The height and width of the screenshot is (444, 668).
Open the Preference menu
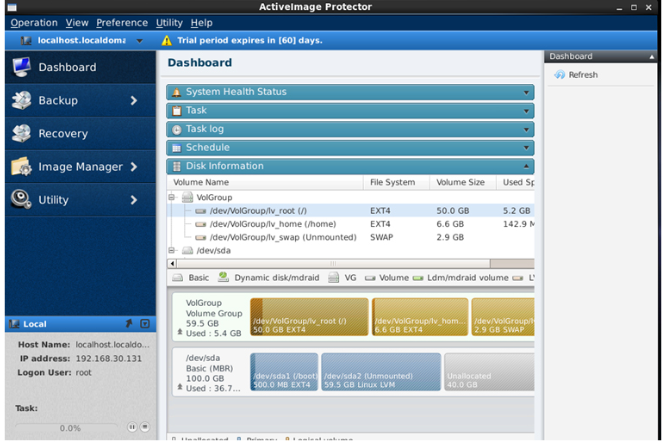(x=122, y=23)
